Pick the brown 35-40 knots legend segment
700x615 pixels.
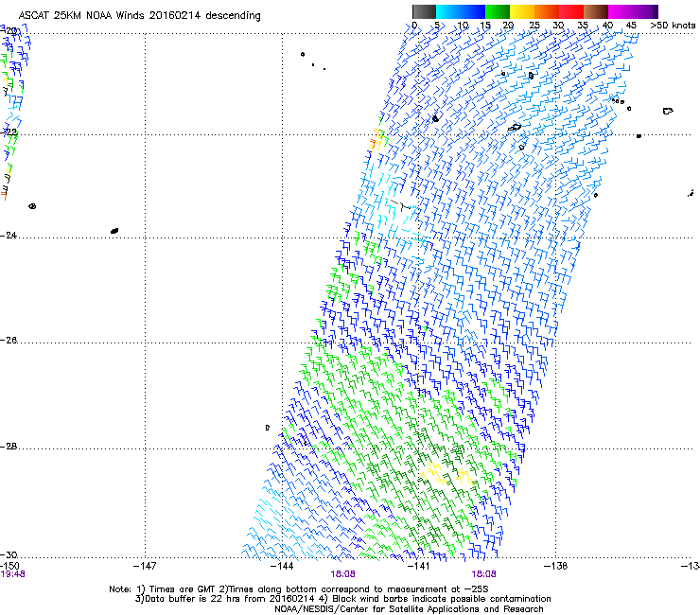pos(596,11)
